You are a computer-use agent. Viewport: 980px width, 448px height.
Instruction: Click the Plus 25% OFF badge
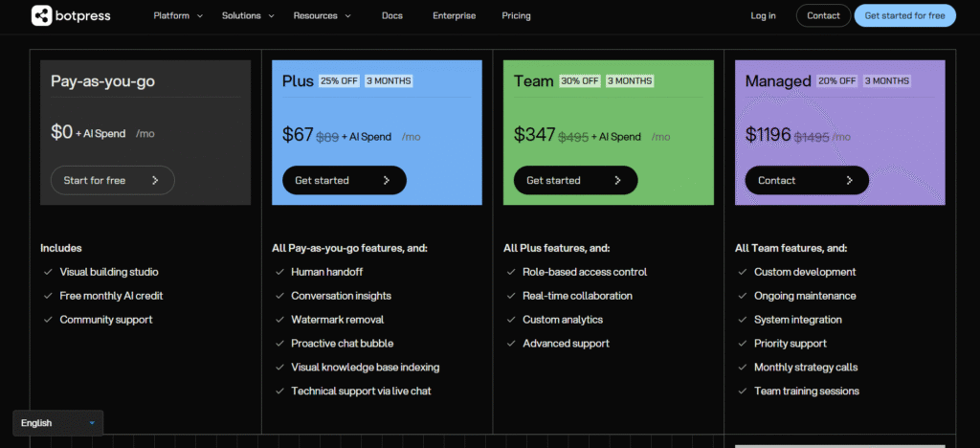340,81
